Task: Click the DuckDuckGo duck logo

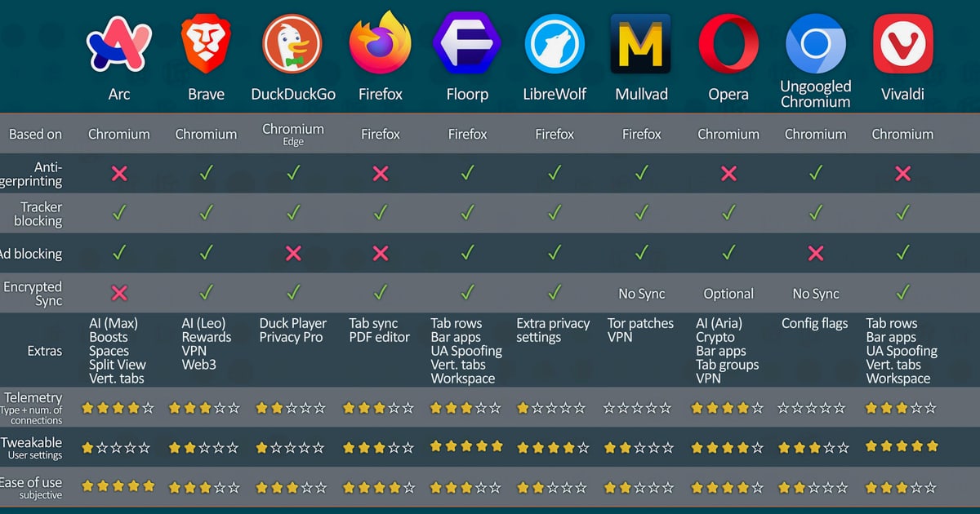Action: (x=293, y=44)
